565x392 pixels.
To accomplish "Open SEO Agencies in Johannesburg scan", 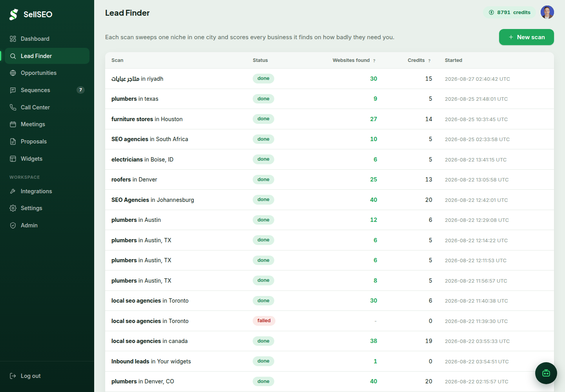I will tap(330, 200).
